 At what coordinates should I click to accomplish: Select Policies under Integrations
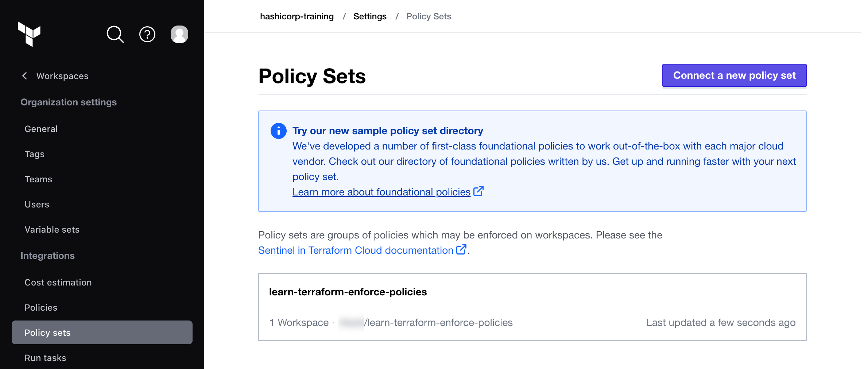tap(41, 307)
